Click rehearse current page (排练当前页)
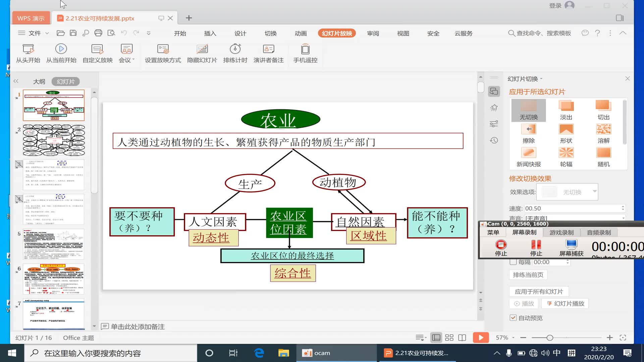 [528, 275]
